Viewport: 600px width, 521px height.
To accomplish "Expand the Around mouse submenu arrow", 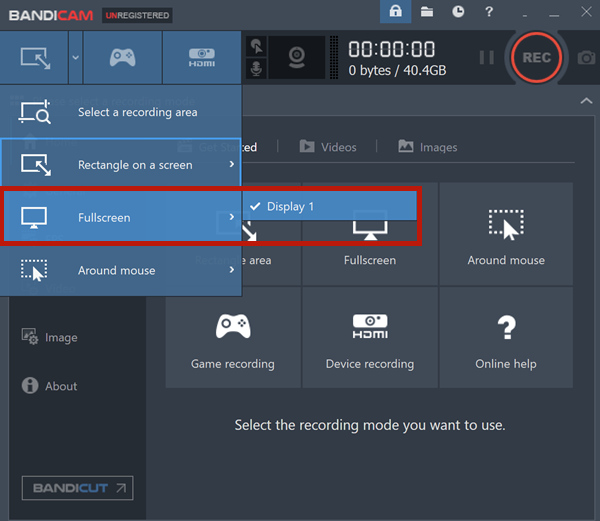I will click(231, 270).
